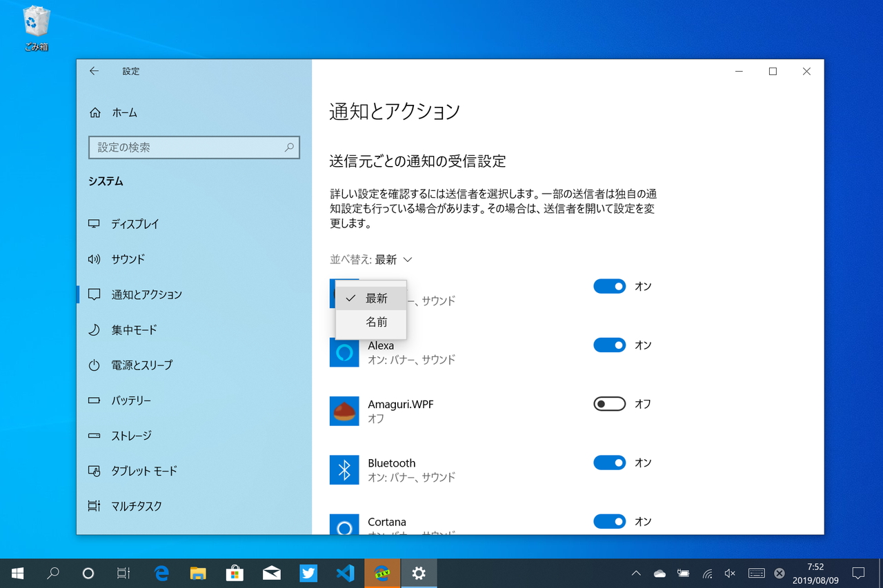
Task: Click the muted volume icon in system tray
Action: [730, 574]
